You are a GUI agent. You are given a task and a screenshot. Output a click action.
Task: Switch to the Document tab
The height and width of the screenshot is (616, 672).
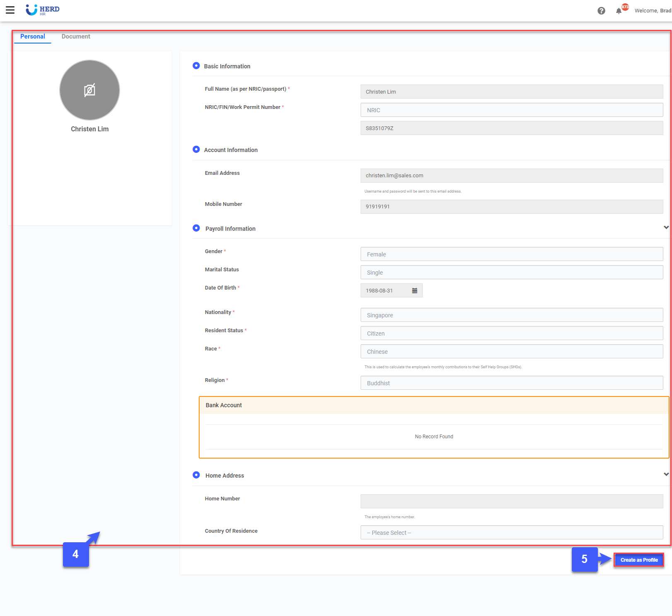click(x=76, y=36)
